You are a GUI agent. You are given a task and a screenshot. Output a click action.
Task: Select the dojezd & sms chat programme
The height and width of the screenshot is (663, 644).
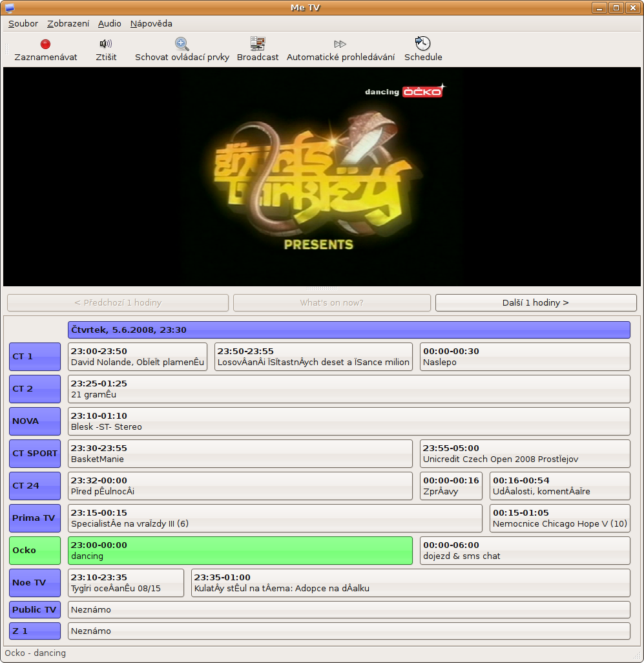(525, 551)
